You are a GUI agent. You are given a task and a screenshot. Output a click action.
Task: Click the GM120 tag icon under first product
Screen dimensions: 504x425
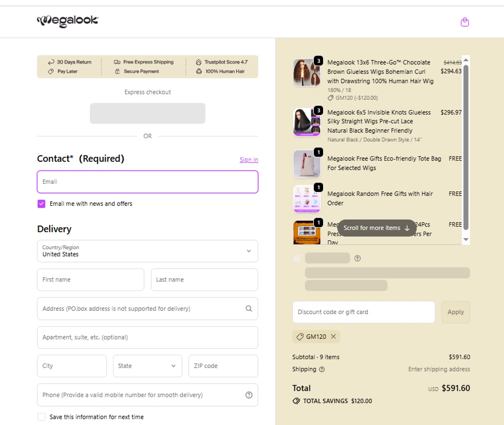click(x=331, y=98)
